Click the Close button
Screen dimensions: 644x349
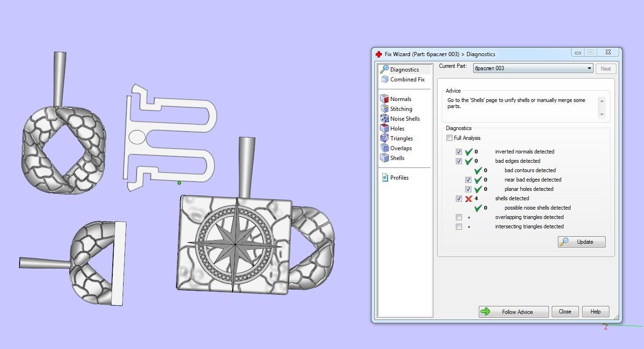coord(565,312)
